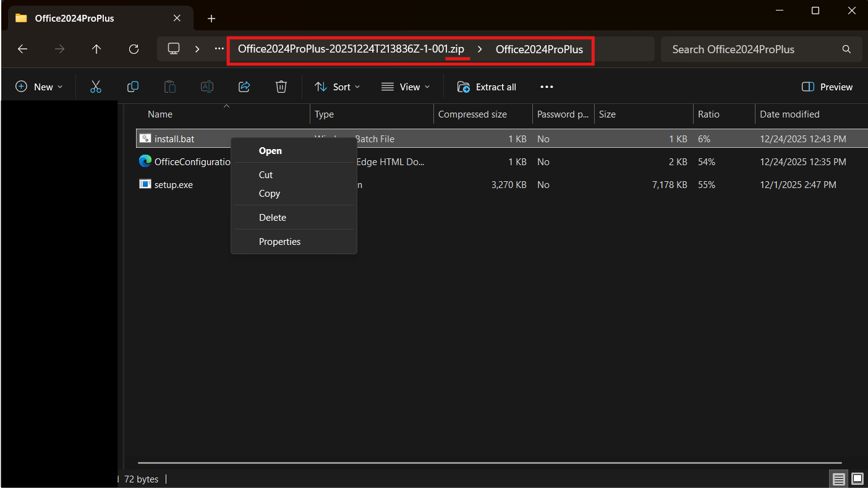The image size is (868, 488).
Task: Toggle the Preview pane
Action: point(827,87)
